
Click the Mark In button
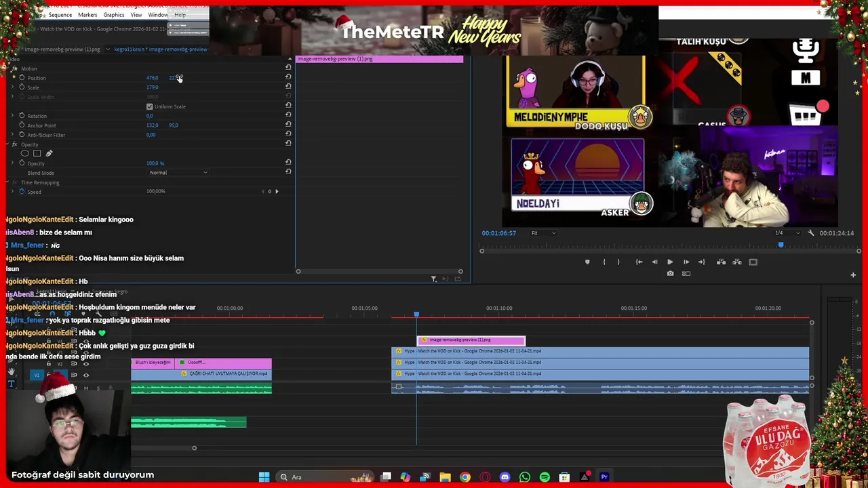click(x=604, y=262)
